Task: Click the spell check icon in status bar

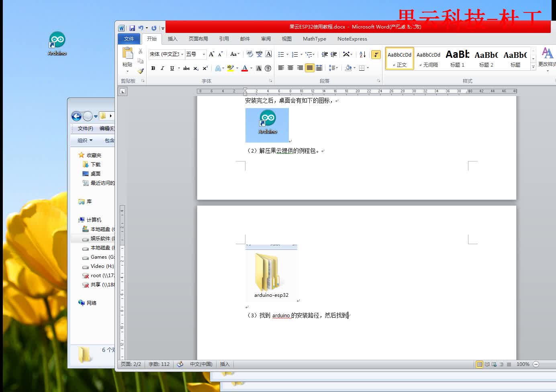Action: coord(180,364)
